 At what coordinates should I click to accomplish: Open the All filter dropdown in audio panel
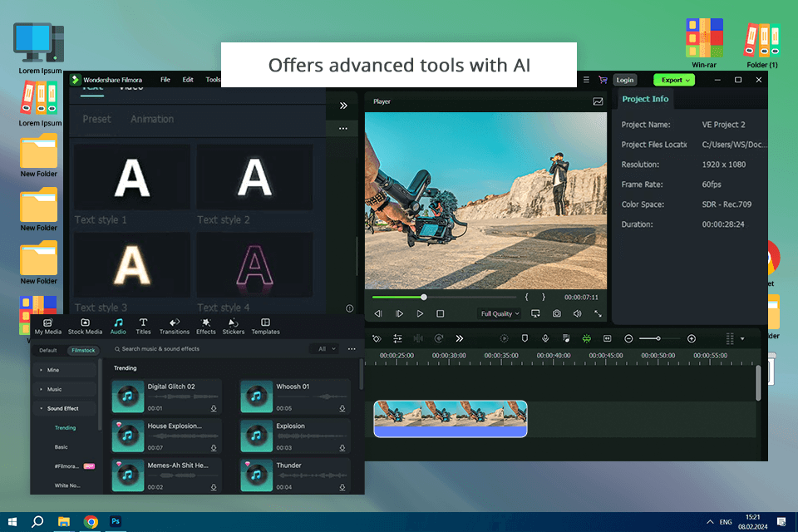pyautogui.click(x=325, y=349)
